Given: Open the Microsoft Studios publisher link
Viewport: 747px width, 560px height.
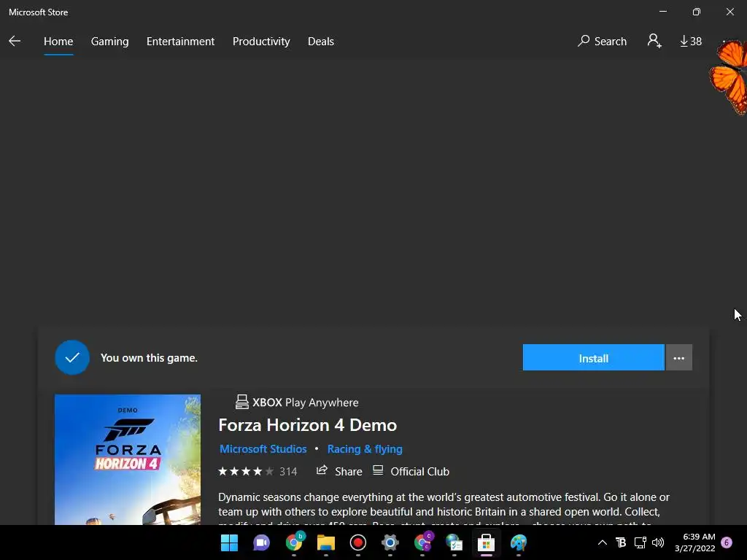Looking at the screenshot, I should [263, 449].
